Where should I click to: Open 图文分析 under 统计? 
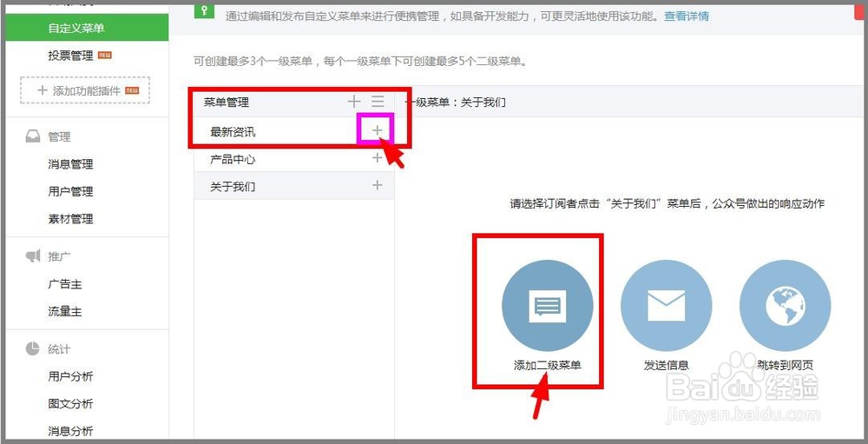70,403
